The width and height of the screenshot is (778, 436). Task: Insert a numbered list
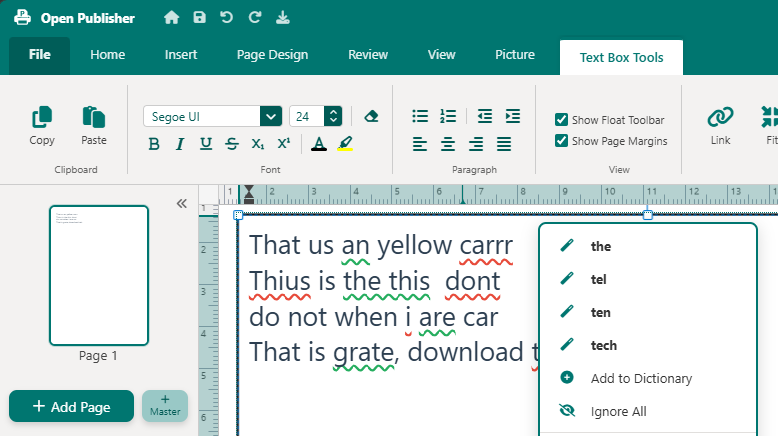[448, 116]
